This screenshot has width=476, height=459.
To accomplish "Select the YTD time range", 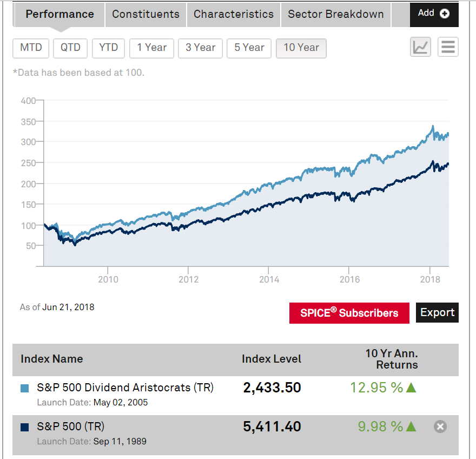I will tap(108, 48).
